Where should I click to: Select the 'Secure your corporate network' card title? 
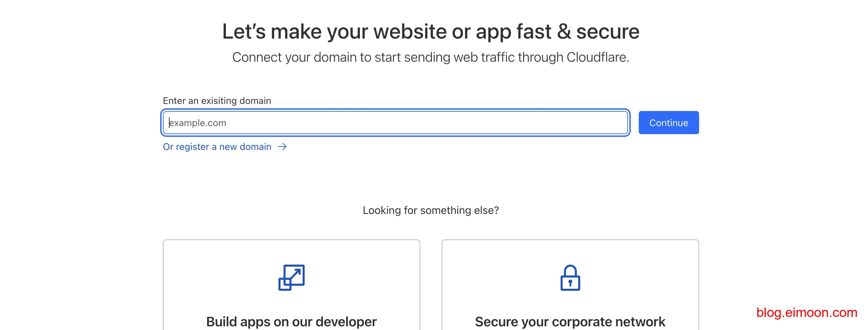[x=570, y=321]
